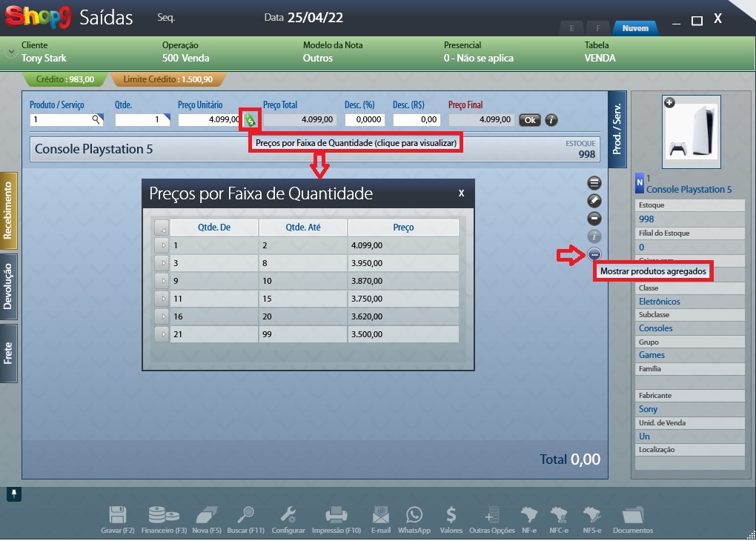Screen dimensions: 756x541
Task: Click the remove item minus icon
Action: [594, 219]
